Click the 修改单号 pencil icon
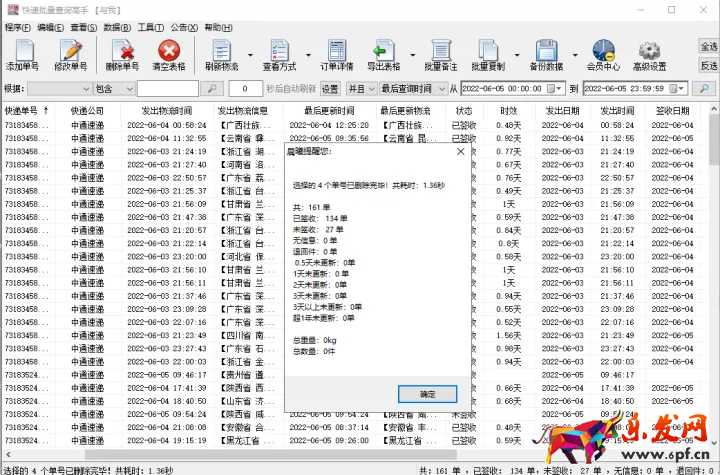 click(x=71, y=54)
